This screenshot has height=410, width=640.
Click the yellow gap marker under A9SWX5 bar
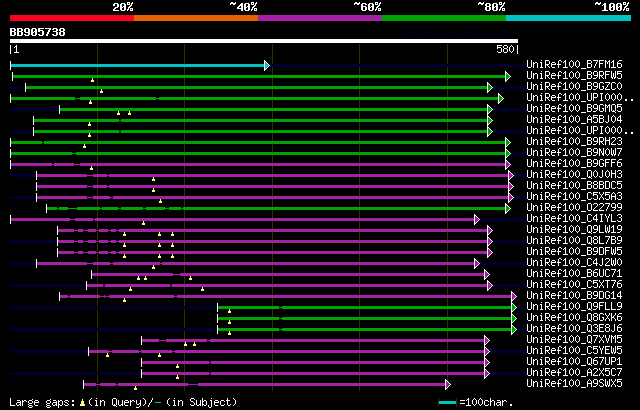tap(136, 388)
